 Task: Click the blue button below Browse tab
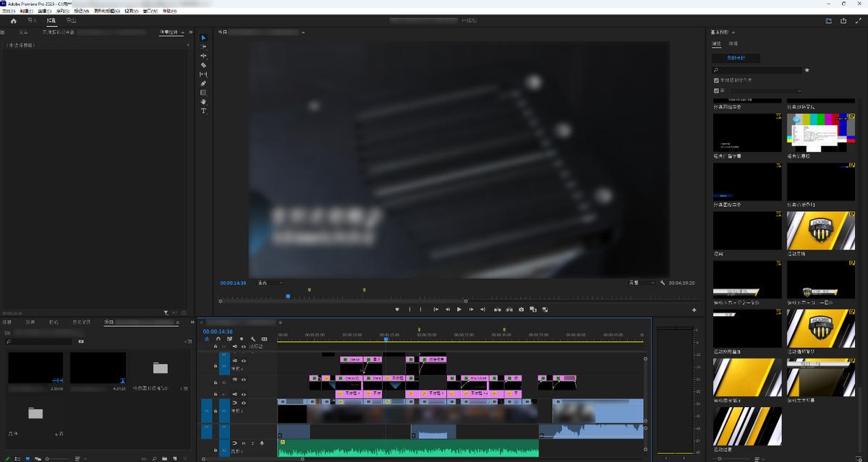tap(736, 58)
